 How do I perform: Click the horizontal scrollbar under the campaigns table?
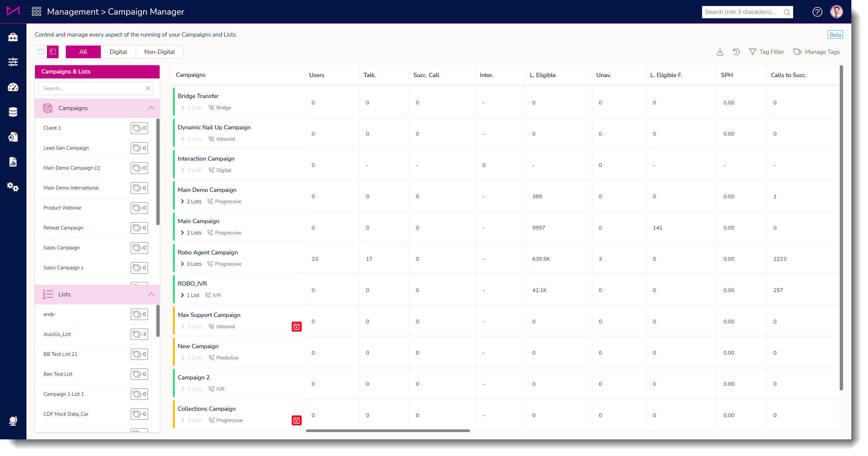click(x=387, y=431)
